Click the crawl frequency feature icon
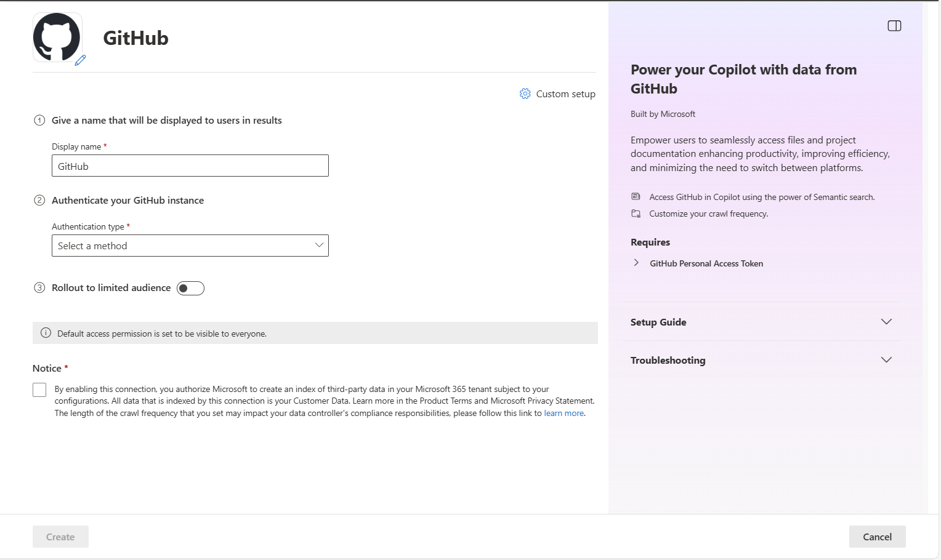 [x=635, y=213]
